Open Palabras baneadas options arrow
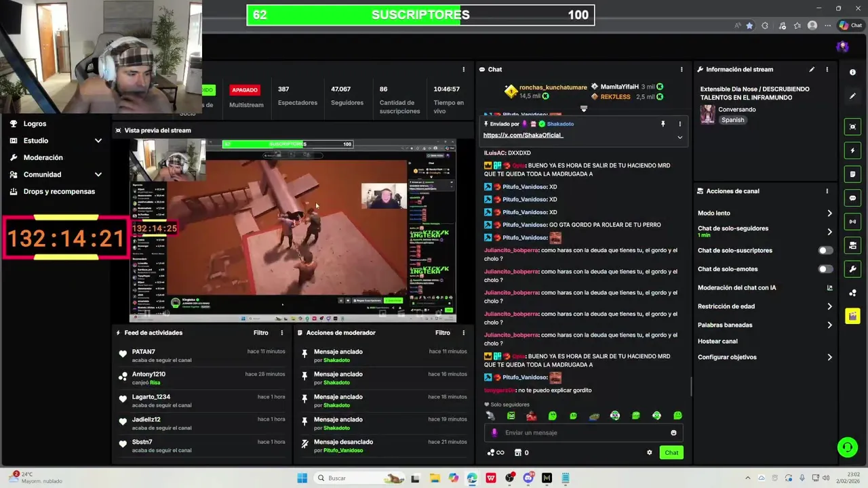Viewport: 868px width, 488px height. [x=829, y=325]
